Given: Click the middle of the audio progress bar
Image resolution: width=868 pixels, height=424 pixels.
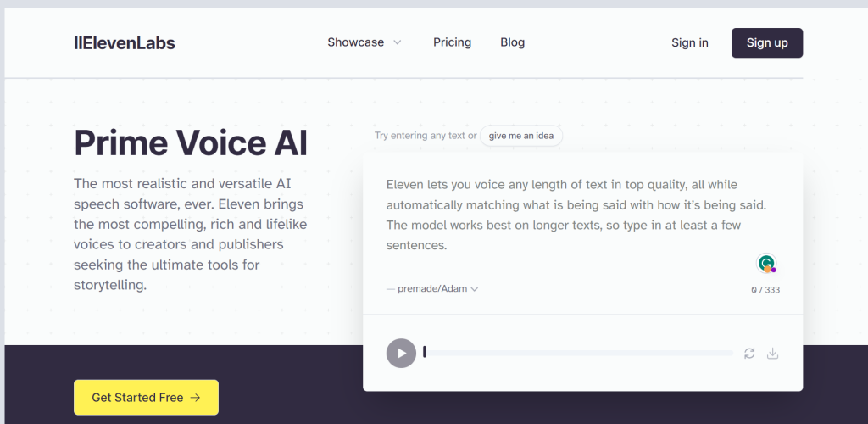Looking at the screenshot, I should (x=579, y=353).
